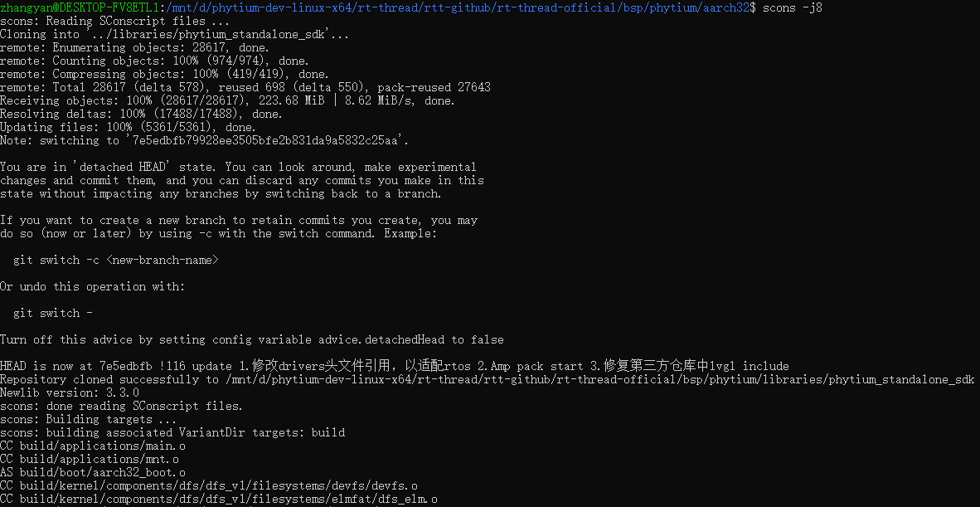Click the "Cloning into" phytium_standalone_sdk line
Image resolution: width=980 pixels, height=507 pixels.
point(174,34)
